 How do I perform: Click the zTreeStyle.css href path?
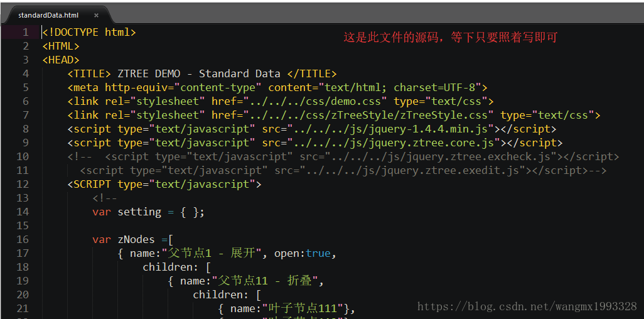click(x=368, y=115)
